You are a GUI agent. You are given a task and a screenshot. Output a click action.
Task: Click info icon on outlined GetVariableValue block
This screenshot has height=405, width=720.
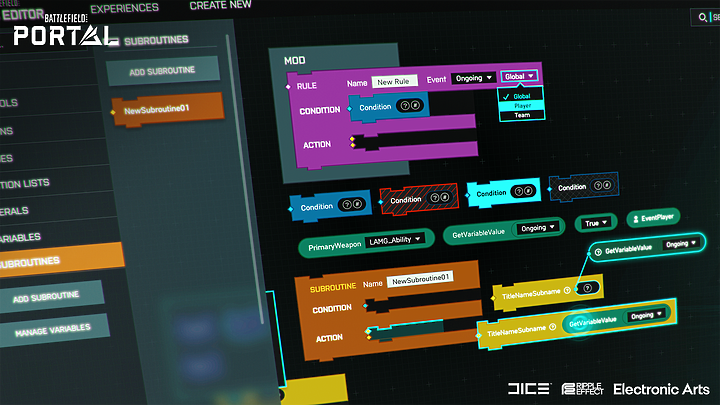598,252
